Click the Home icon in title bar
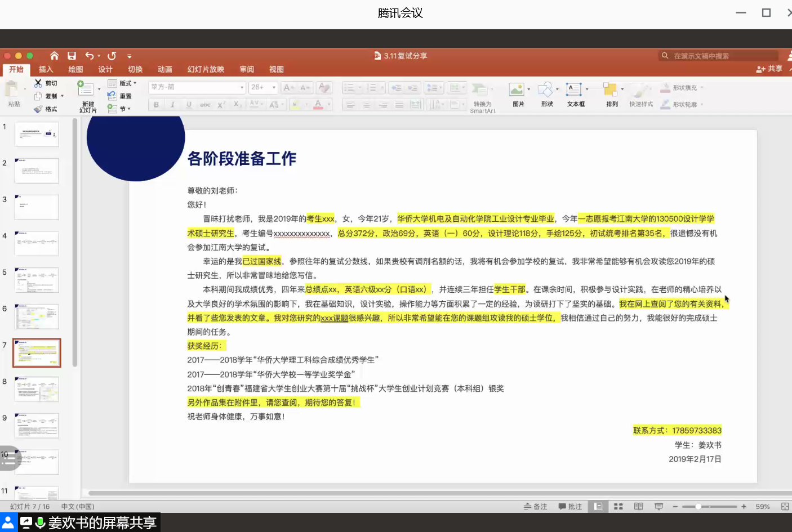The width and height of the screenshot is (792, 532). click(54, 56)
